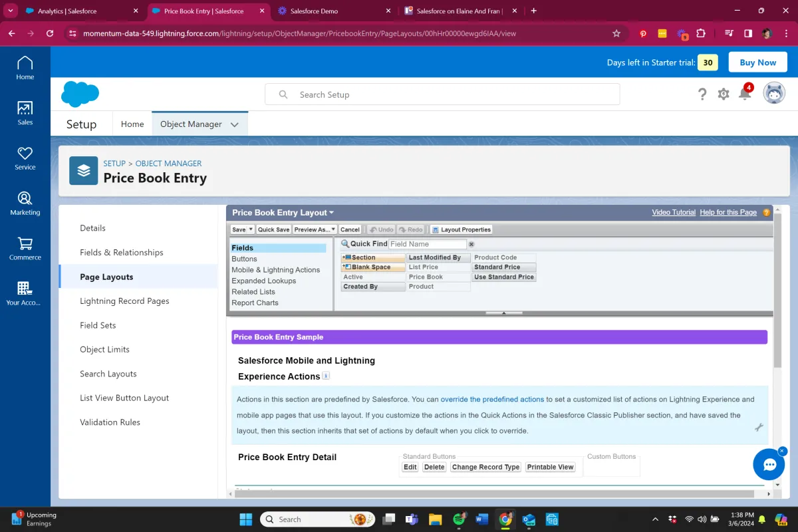Clear the Quick Find field with the x icon
This screenshot has width=798, height=532.
coord(471,244)
